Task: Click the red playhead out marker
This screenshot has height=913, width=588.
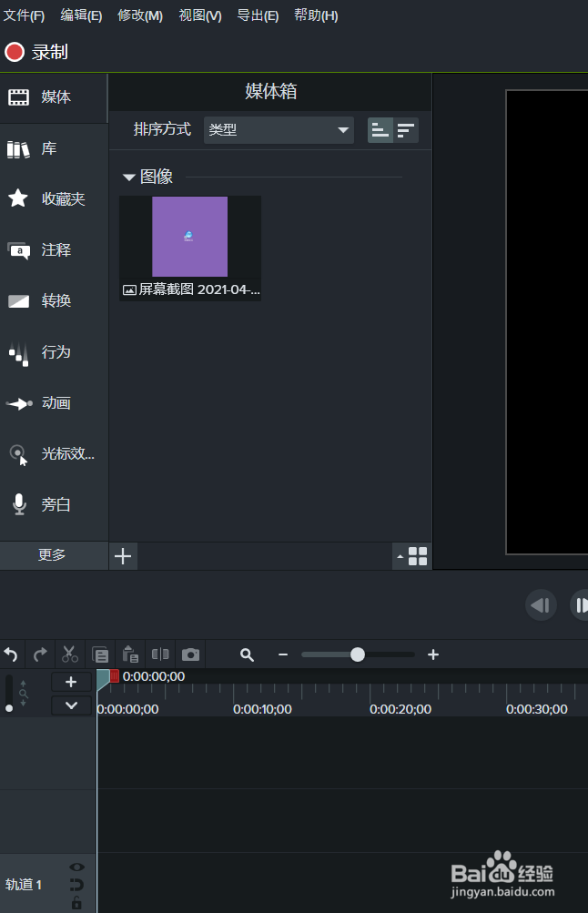Action: point(115,676)
